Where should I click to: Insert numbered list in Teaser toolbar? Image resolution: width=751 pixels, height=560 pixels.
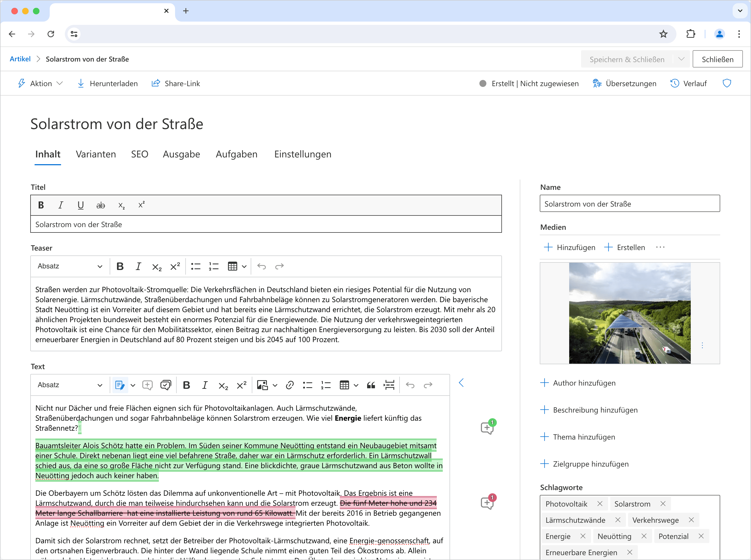point(214,266)
